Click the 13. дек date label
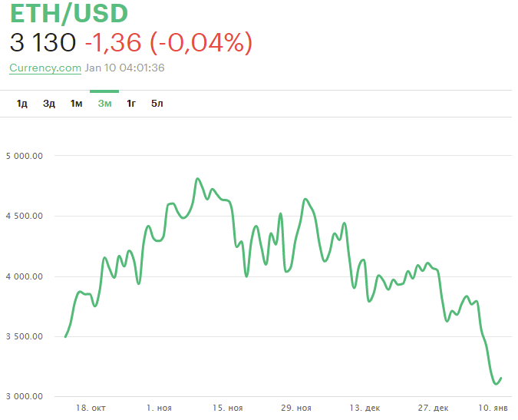Image resolution: width=518 pixels, height=420 pixels. pyautogui.click(x=365, y=408)
